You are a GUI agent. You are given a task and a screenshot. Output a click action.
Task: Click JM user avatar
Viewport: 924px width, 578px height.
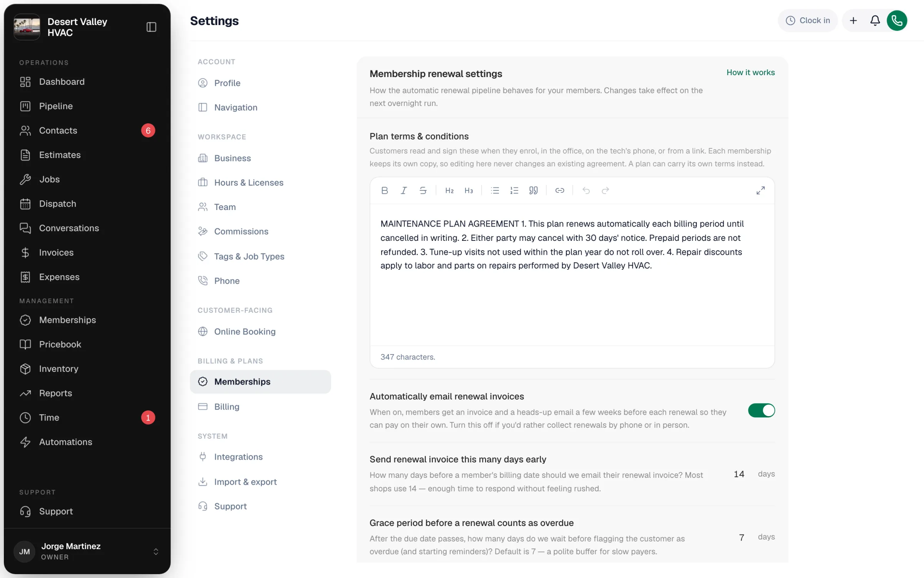tap(24, 551)
